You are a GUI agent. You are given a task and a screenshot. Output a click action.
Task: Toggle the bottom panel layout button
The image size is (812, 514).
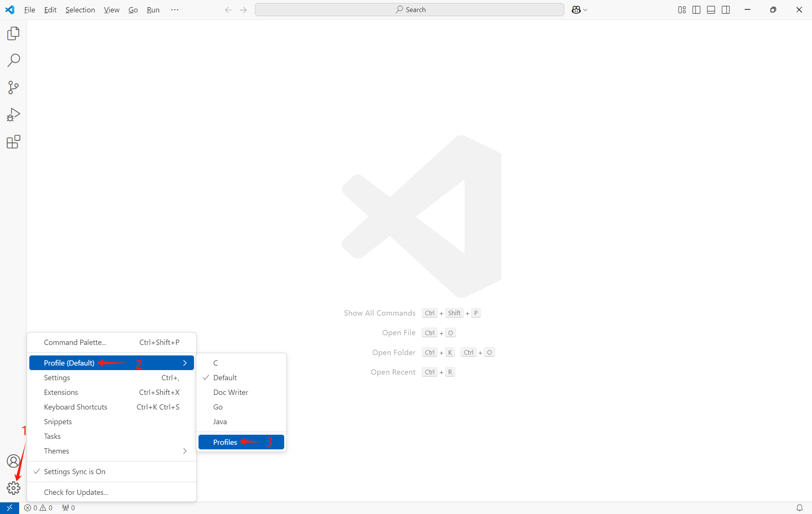point(711,10)
